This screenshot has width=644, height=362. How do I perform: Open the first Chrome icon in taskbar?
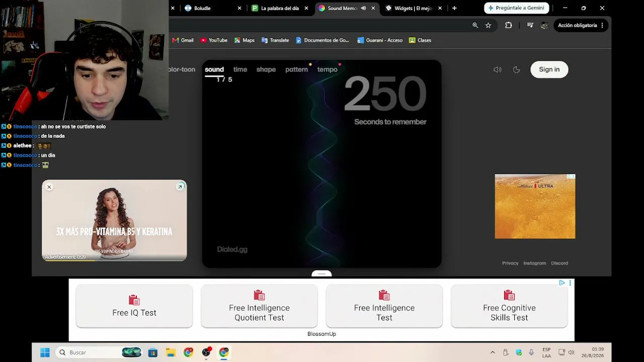point(188,352)
